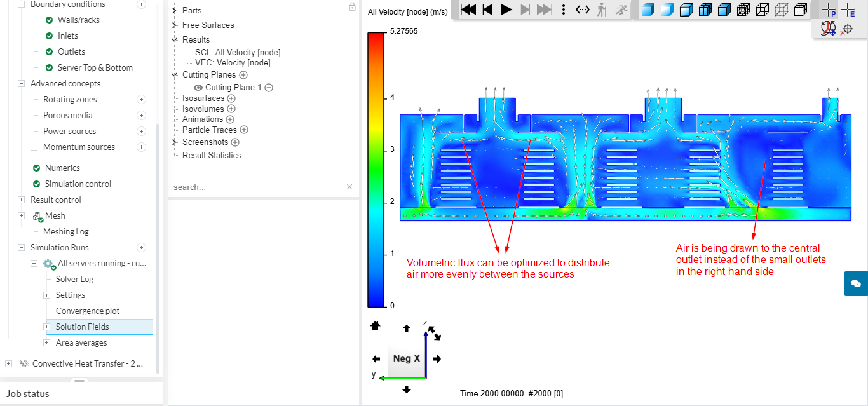The image size is (868, 406).
Task: Select the walking figure slow speed icon
Action: coord(602,10)
